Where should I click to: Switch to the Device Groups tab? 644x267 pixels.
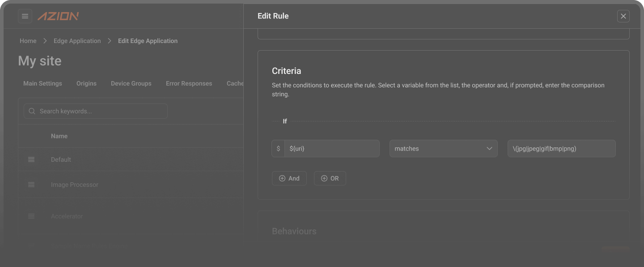click(x=131, y=83)
